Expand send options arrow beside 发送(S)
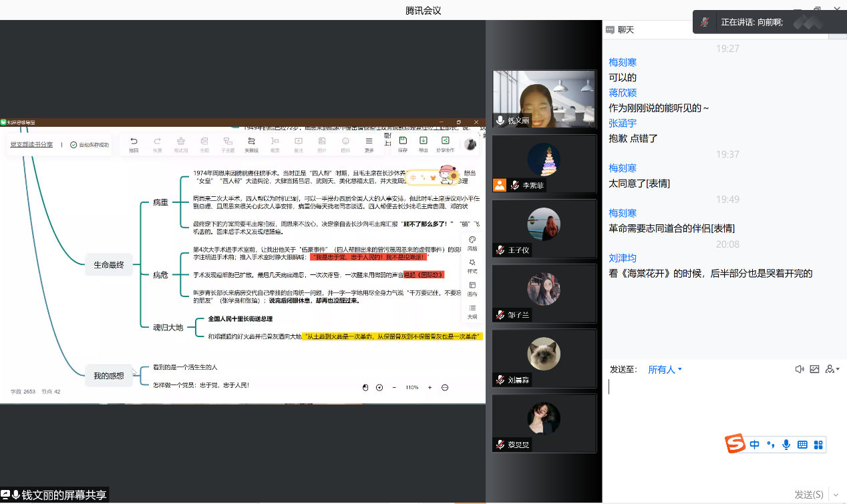The height and width of the screenshot is (504, 847). [835, 495]
